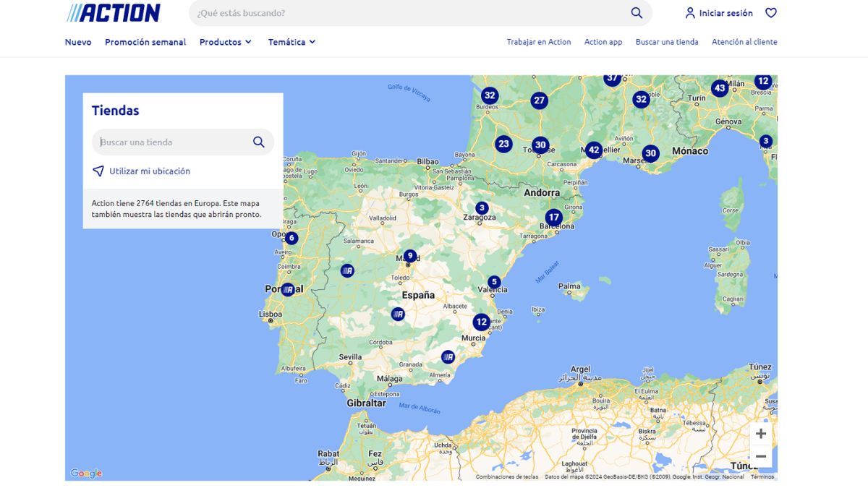
Task: Click the Rabat label on map
Action: (328, 454)
